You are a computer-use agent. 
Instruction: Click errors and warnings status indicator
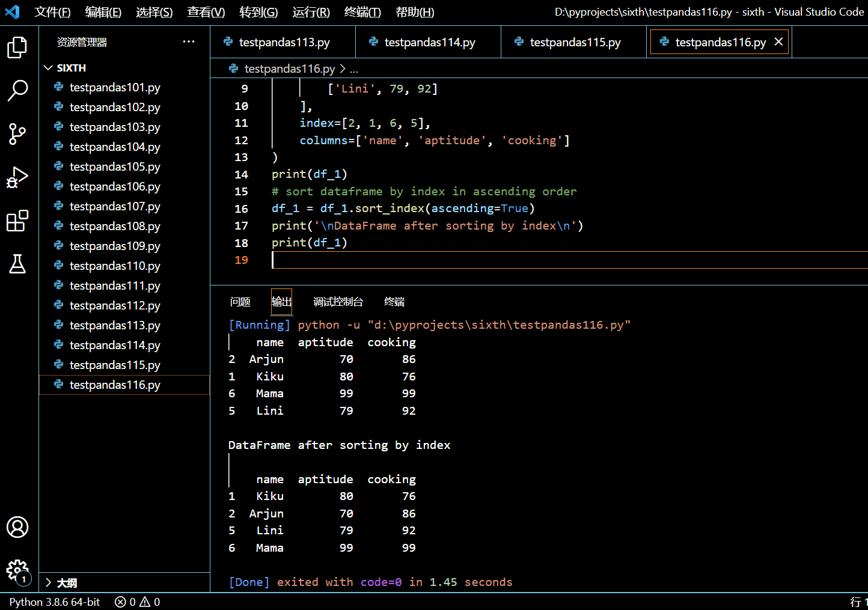138,602
